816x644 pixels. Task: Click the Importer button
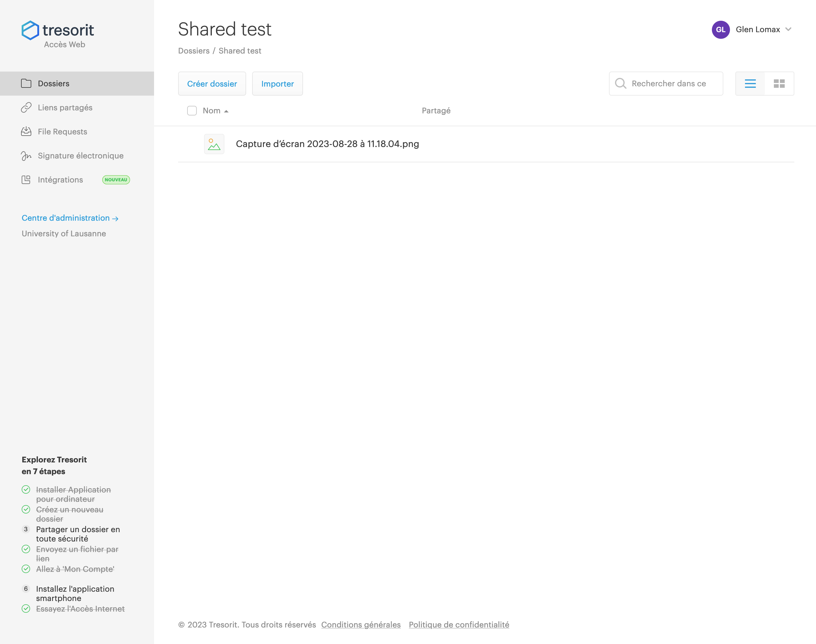(x=277, y=84)
